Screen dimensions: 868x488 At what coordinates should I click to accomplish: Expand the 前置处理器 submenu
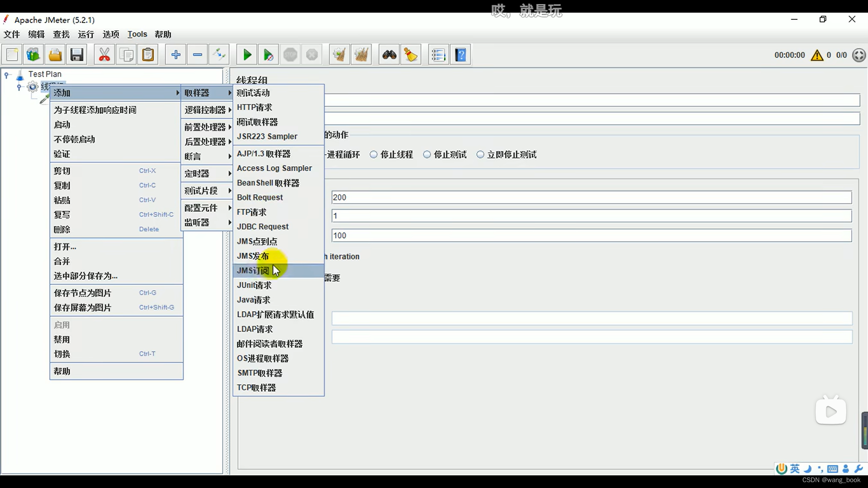[x=207, y=127]
